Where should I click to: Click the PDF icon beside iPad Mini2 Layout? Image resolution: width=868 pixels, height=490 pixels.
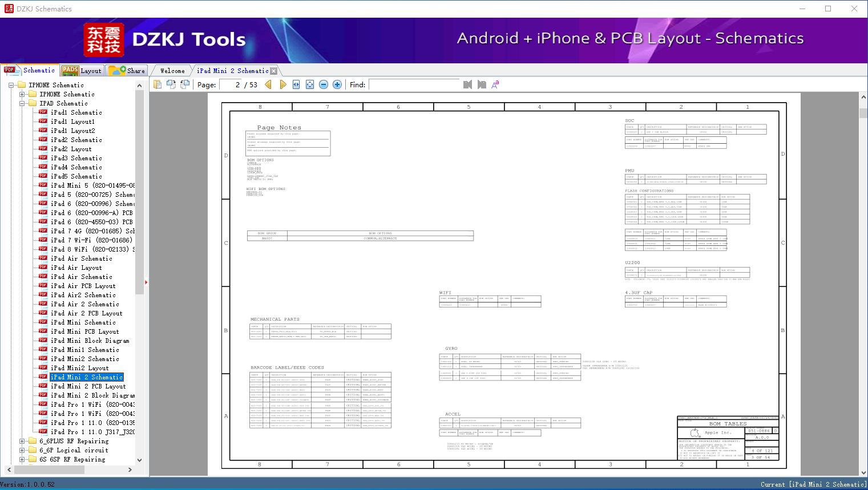(43, 368)
